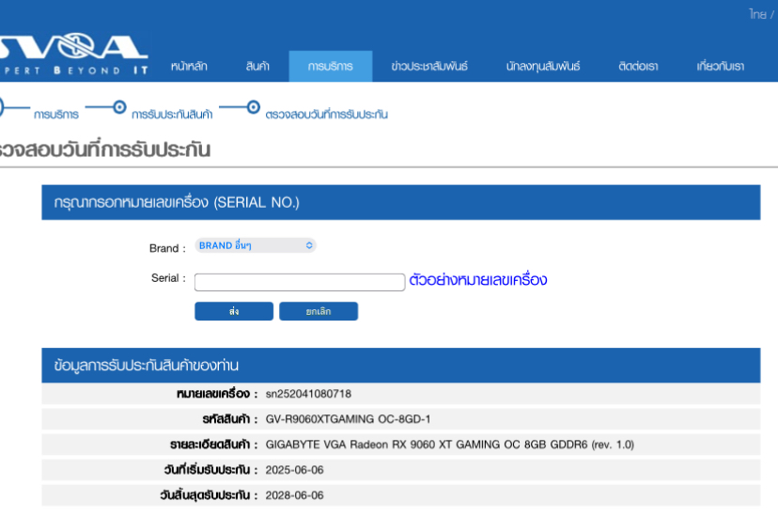778x532 pixels.
Task: Open เกี่ยวกับเรา (About us) menu
Action: pyautogui.click(x=721, y=67)
